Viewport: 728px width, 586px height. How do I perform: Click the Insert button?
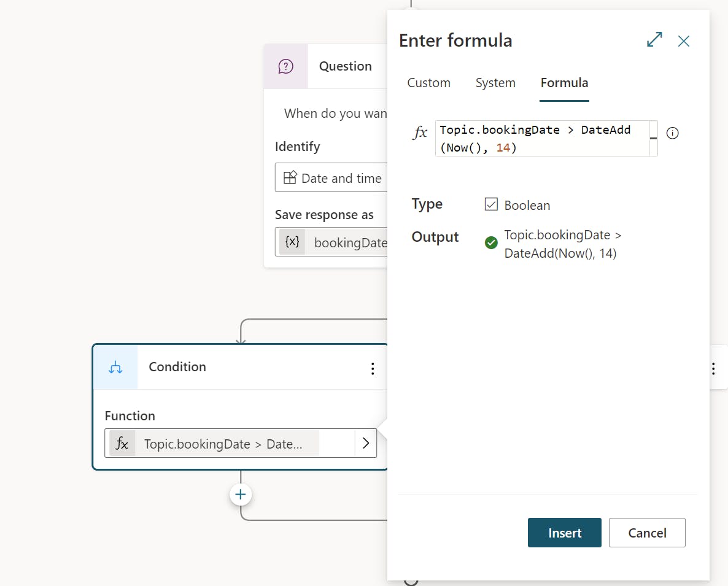[564, 532]
